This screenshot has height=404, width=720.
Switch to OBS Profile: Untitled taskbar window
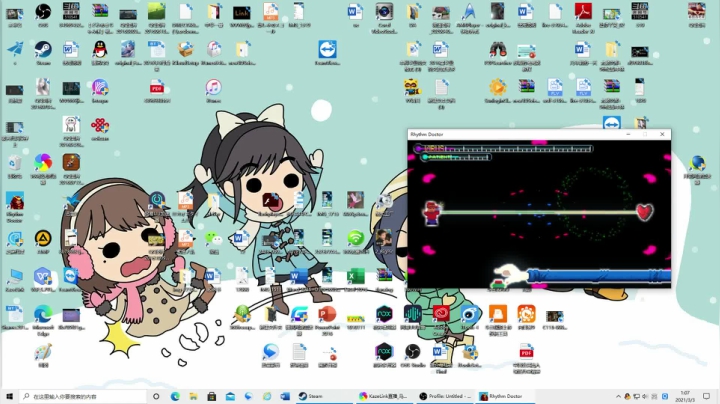[x=445, y=396]
